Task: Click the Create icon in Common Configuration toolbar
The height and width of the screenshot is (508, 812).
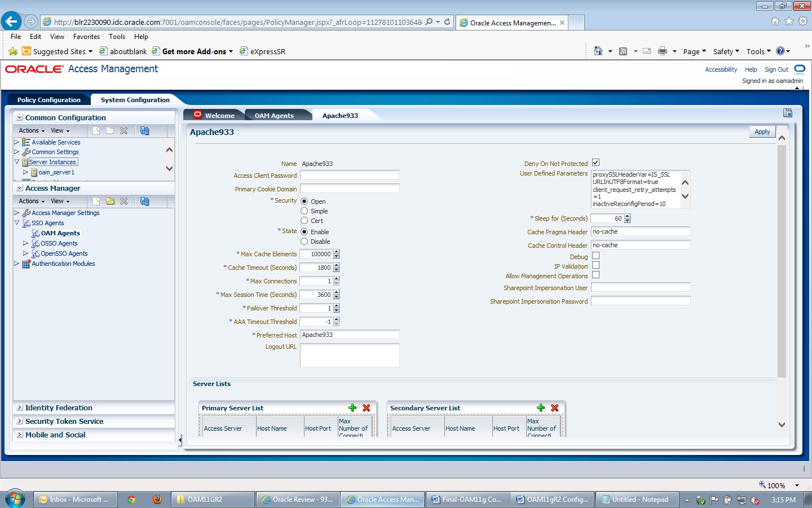Action: (x=96, y=130)
